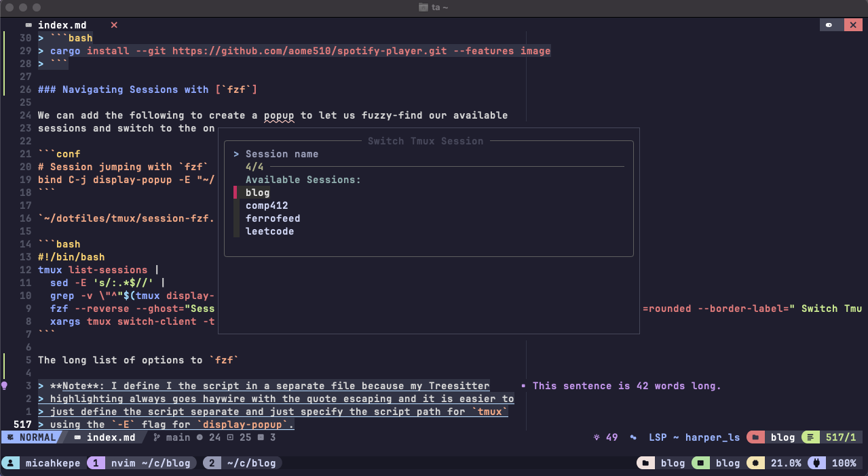Click the tmux user icon
The height and width of the screenshot is (476, 868).
click(11, 463)
